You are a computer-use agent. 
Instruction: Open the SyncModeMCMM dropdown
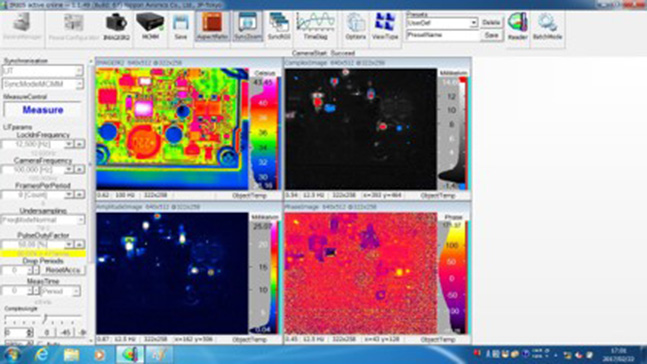pyautogui.click(x=43, y=84)
